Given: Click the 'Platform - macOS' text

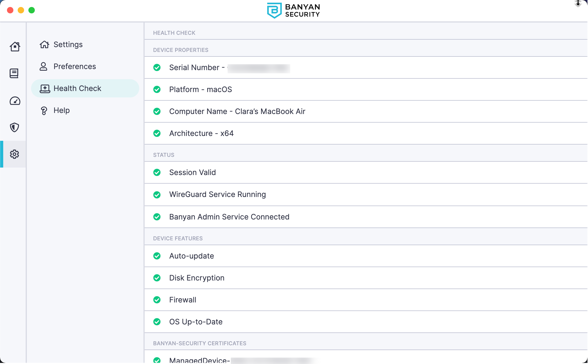Looking at the screenshot, I should [x=201, y=89].
